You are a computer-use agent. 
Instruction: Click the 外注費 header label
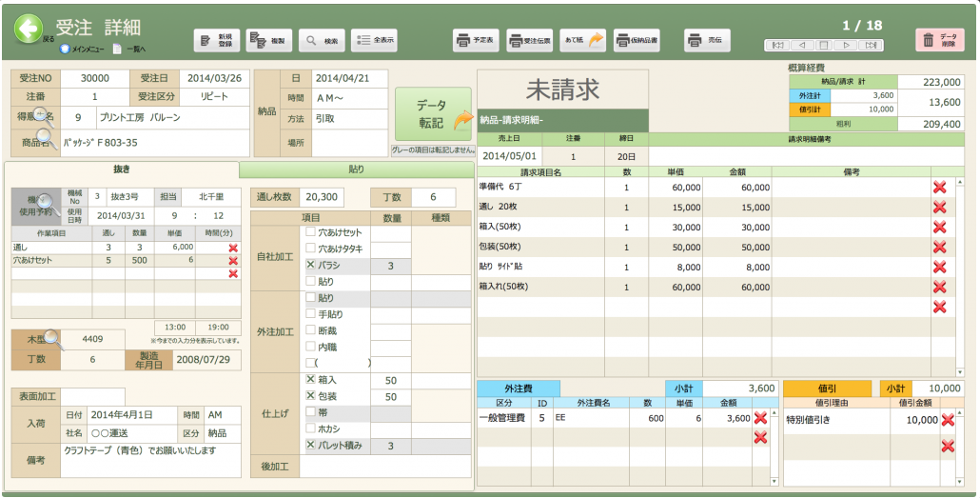[519, 388]
